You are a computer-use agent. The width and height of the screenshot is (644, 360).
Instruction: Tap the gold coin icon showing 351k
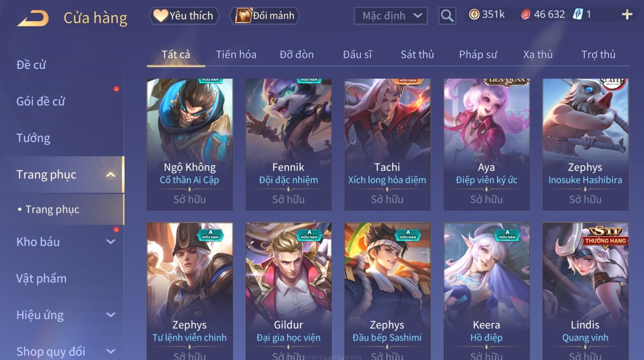tap(474, 15)
